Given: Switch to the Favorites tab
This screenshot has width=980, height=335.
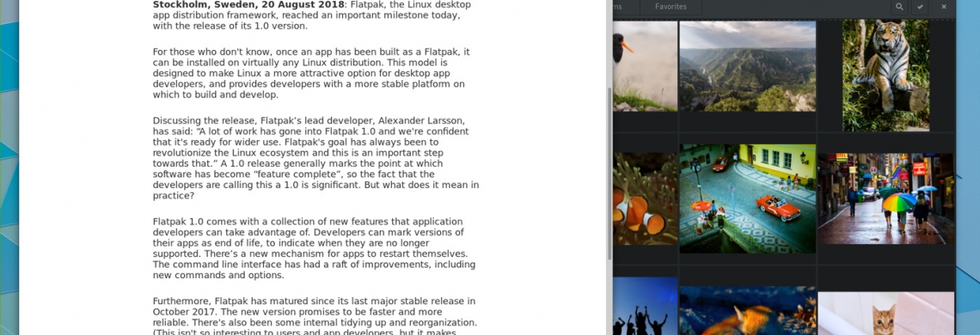Looking at the screenshot, I should tap(671, 7).
